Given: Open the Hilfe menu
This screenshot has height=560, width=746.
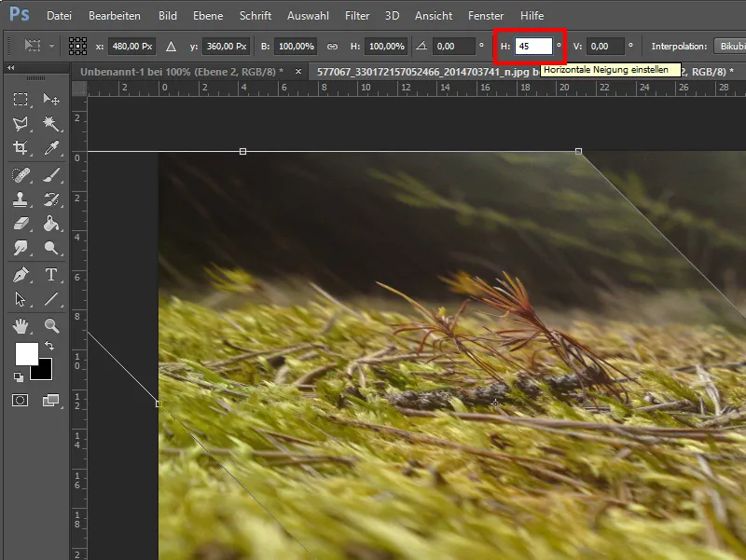Looking at the screenshot, I should click(x=532, y=16).
